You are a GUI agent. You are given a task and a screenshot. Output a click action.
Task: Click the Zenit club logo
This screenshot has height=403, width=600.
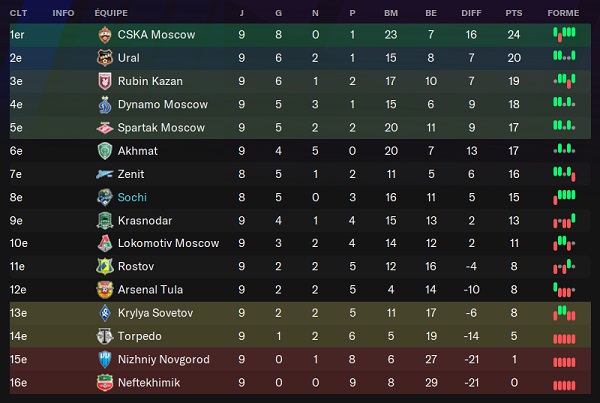103,174
